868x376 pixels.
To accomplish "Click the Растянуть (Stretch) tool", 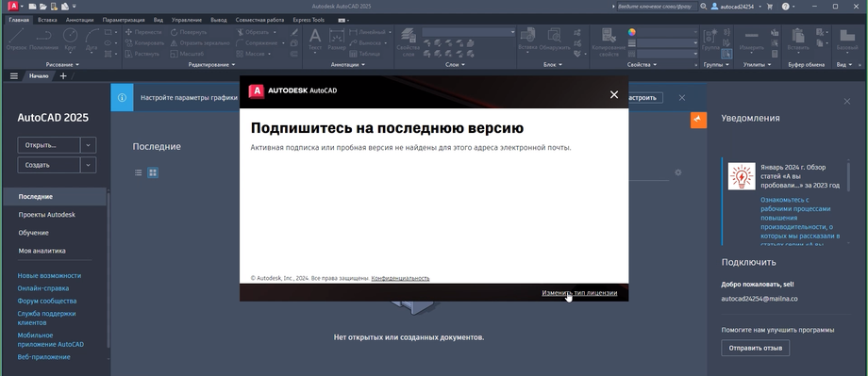I will (142, 54).
